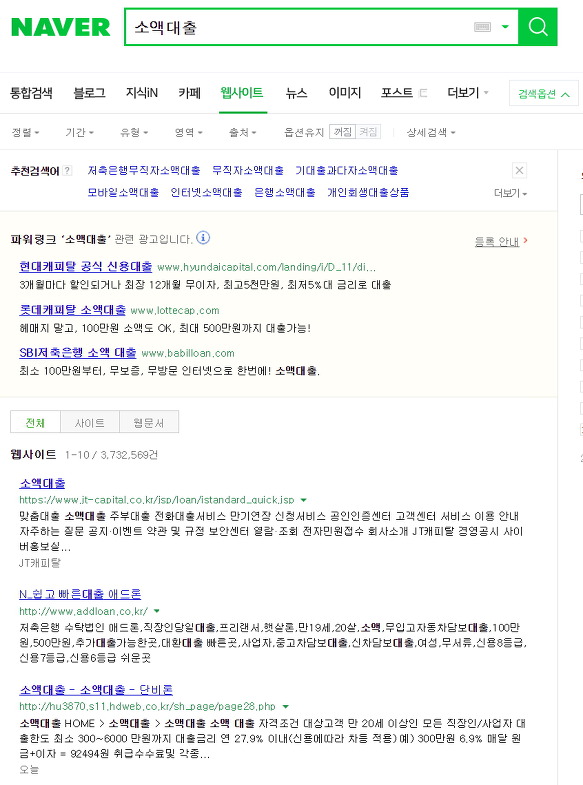Open the 기간 period dropdown
583x785 pixels.
pyautogui.click(x=79, y=133)
